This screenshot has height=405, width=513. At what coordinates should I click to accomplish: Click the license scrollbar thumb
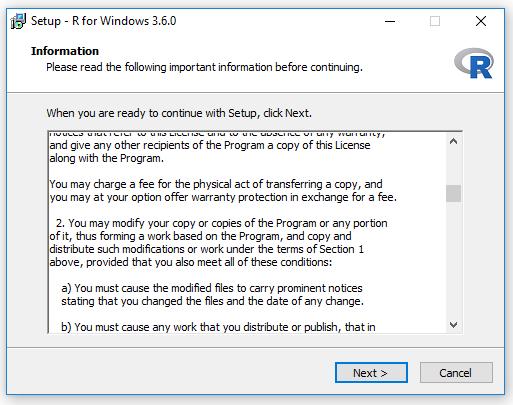tap(453, 193)
